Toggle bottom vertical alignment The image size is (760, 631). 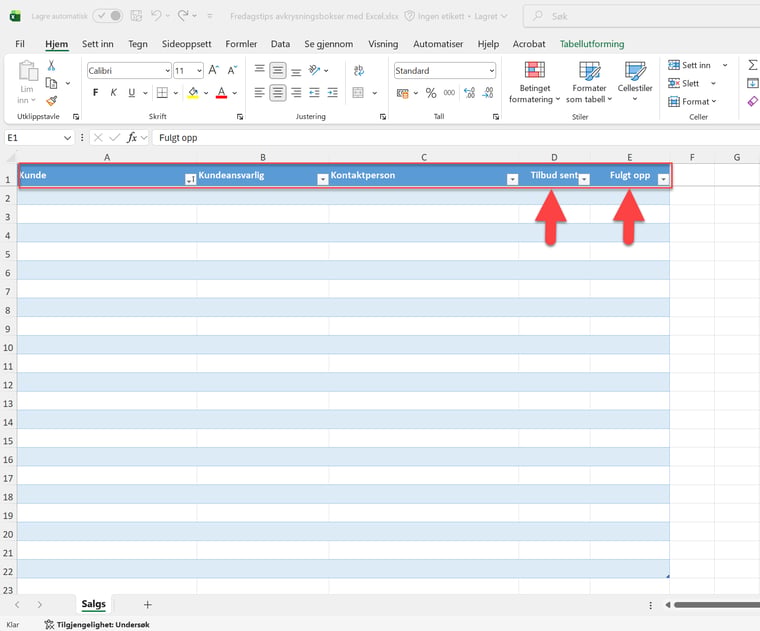click(296, 70)
